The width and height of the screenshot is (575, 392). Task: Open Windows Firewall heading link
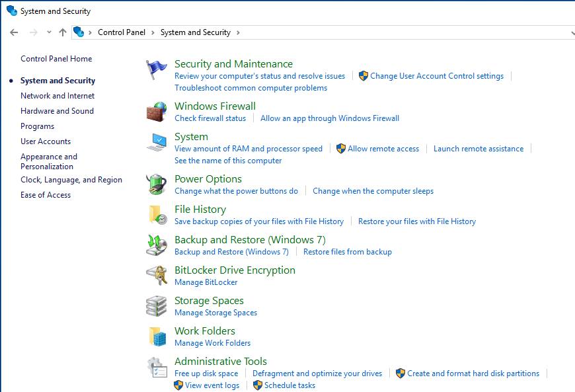(x=215, y=106)
